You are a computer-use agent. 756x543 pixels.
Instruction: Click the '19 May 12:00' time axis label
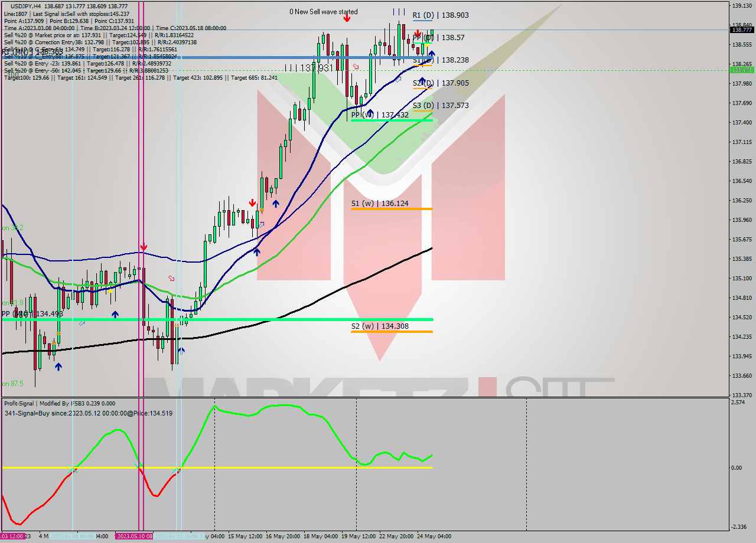tap(359, 537)
